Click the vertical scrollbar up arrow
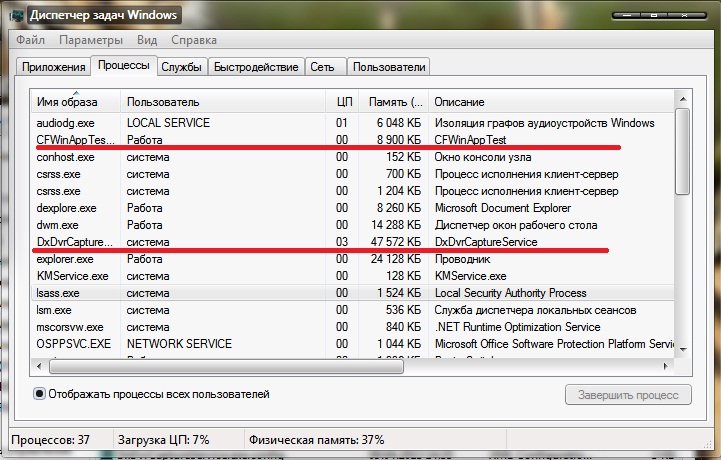The width and height of the screenshot is (721, 460). 683,98
